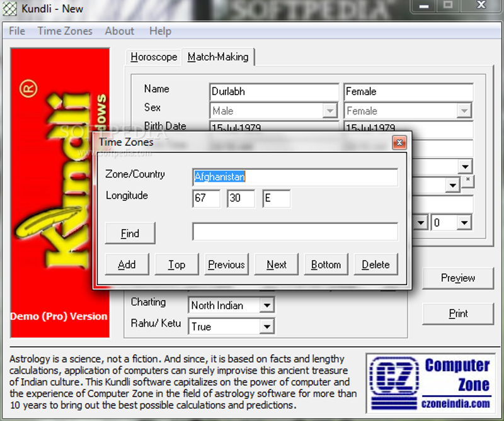Viewport: 504px width, 421px height.
Task: Maximize the Kundli window
Action: (448, 6)
